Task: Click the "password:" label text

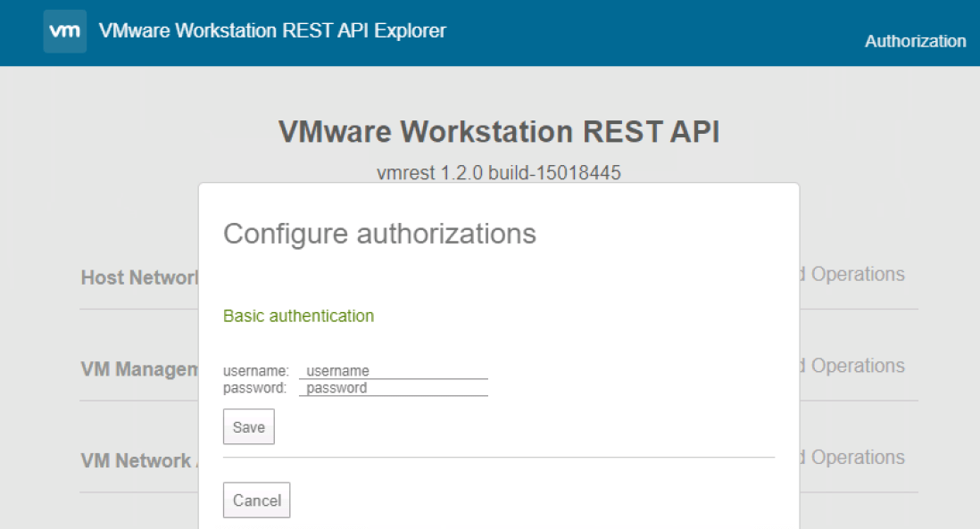Action: pyautogui.click(x=255, y=388)
